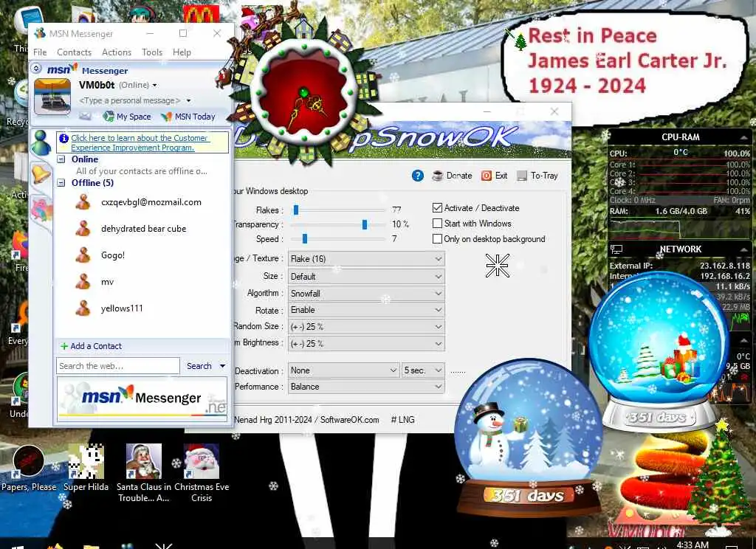756x549 pixels.
Task: Select the contacts tab buddy icon in sidebar
Action: click(x=41, y=142)
